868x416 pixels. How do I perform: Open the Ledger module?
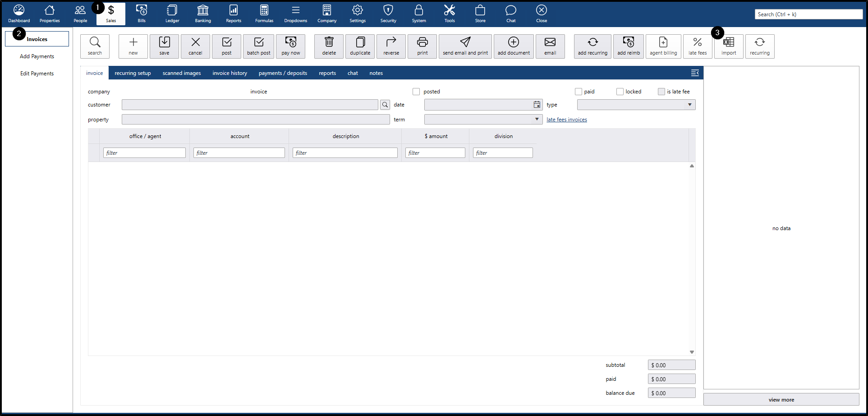(172, 14)
